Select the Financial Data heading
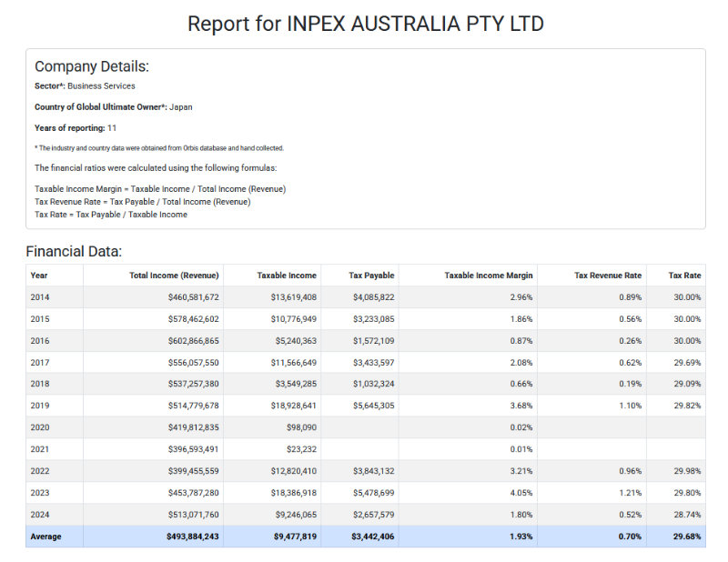Viewport: 728px width, 562px height. click(x=74, y=251)
